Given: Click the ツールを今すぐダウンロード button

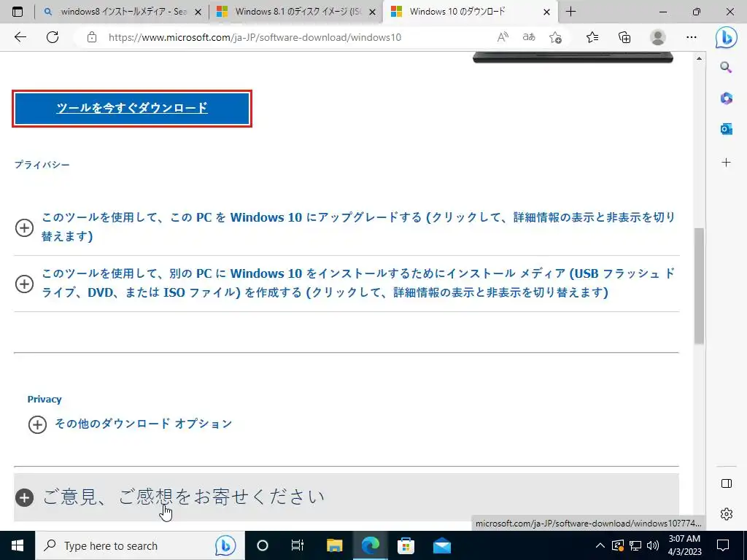Looking at the screenshot, I should (x=132, y=108).
